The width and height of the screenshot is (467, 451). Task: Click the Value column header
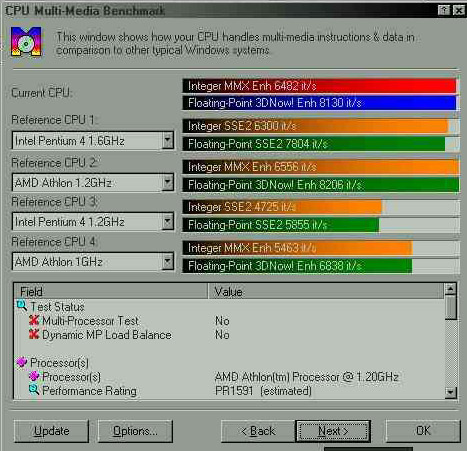(326, 291)
